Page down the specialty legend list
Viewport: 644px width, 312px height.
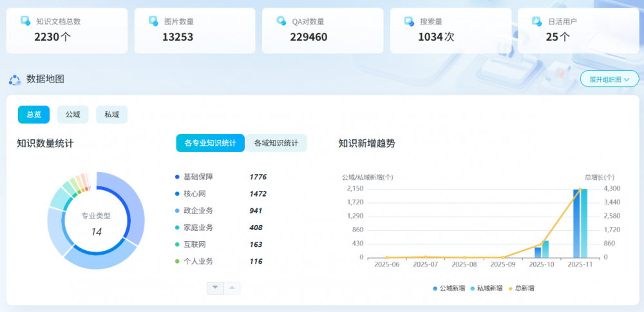click(215, 288)
